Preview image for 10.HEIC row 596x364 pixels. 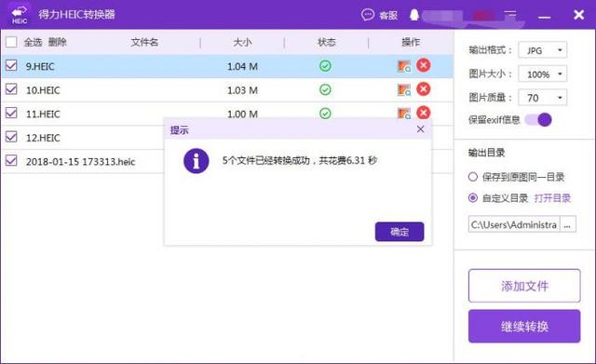tap(404, 90)
